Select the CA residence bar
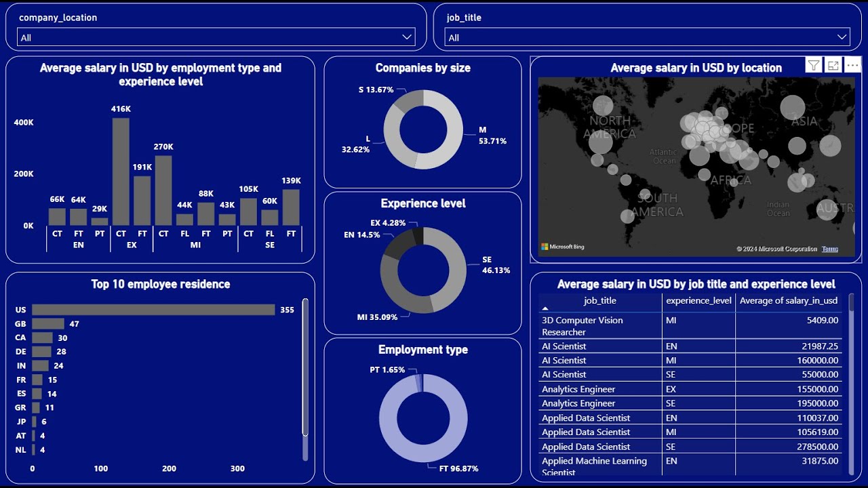 (x=42, y=338)
